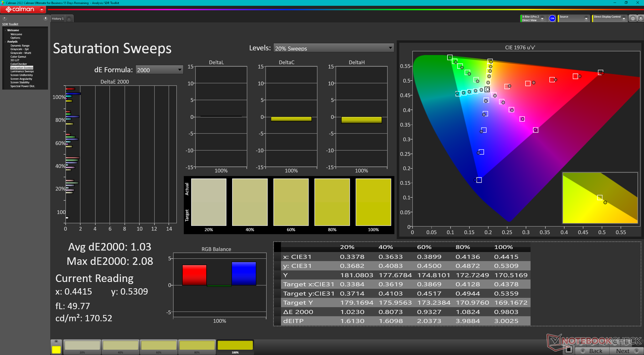This screenshot has height=355, width=644.
Task: Click the Back button
Action: [592, 351]
